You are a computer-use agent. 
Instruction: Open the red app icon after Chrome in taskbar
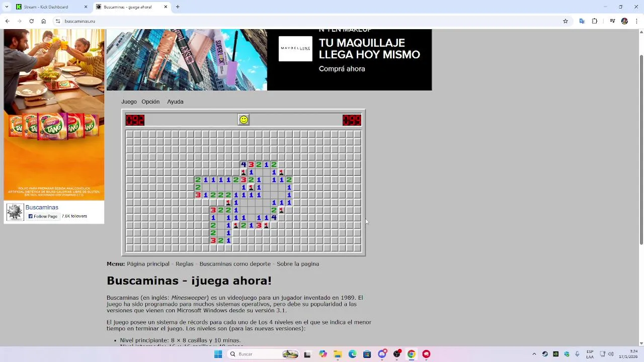426,354
